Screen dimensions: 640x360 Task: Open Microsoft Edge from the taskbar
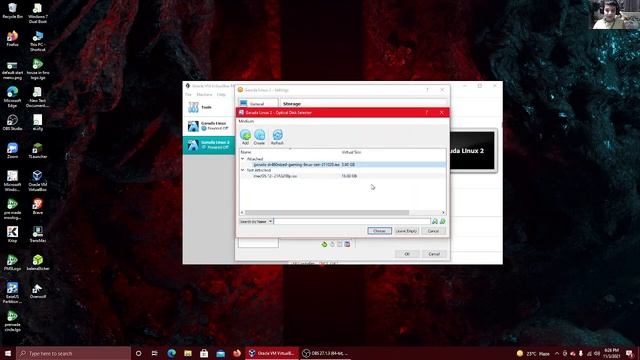tap(171, 353)
